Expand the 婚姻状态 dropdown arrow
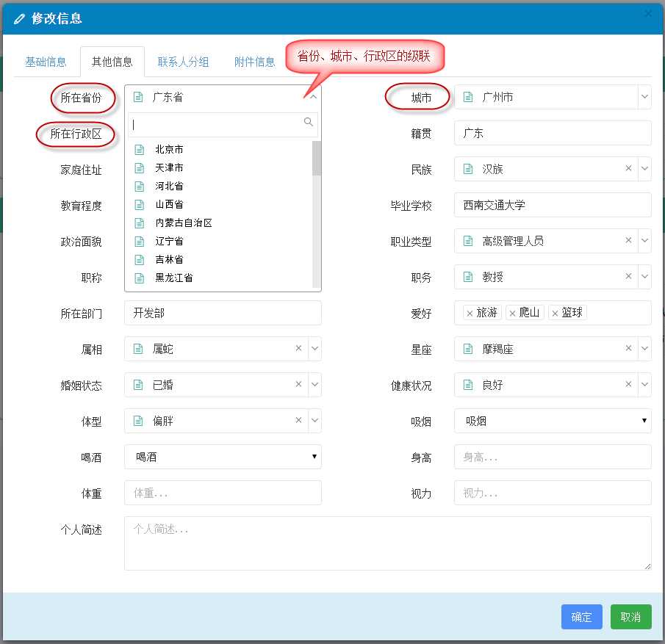 (x=314, y=385)
